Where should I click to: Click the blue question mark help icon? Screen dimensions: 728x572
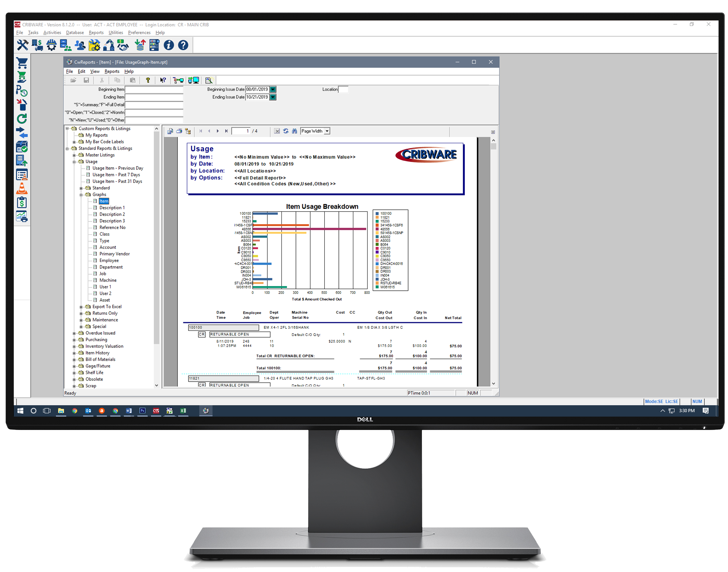[183, 45]
